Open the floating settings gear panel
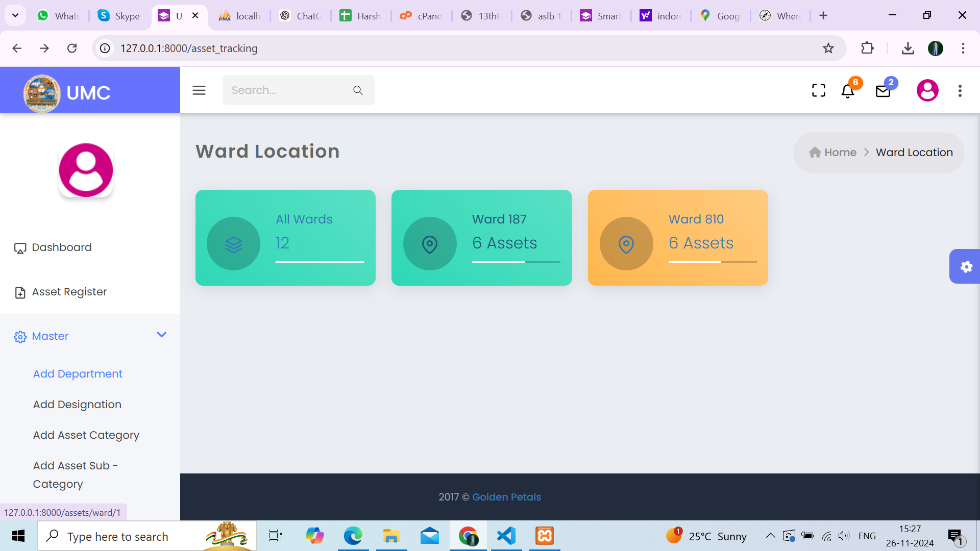Viewport: 980px width, 551px height. coord(966,266)
